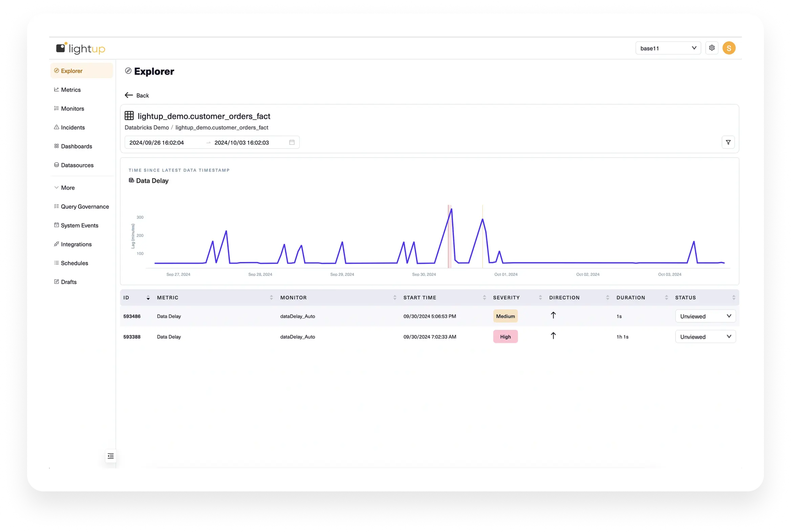
Task: Open the Databricks Demo breadcrumb link
Action: point(147,128)
